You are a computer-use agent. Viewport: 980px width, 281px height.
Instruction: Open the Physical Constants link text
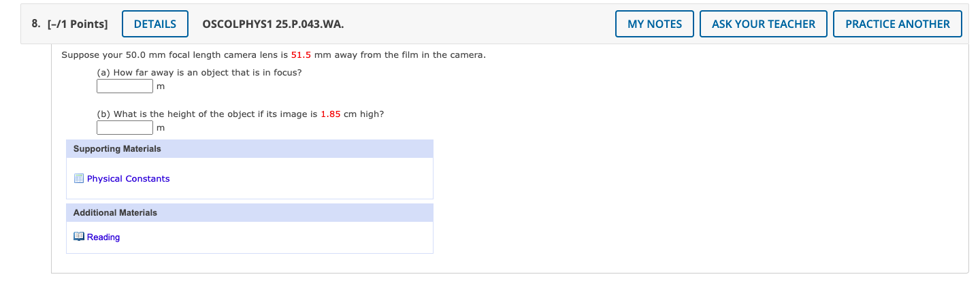coord(128,179)
